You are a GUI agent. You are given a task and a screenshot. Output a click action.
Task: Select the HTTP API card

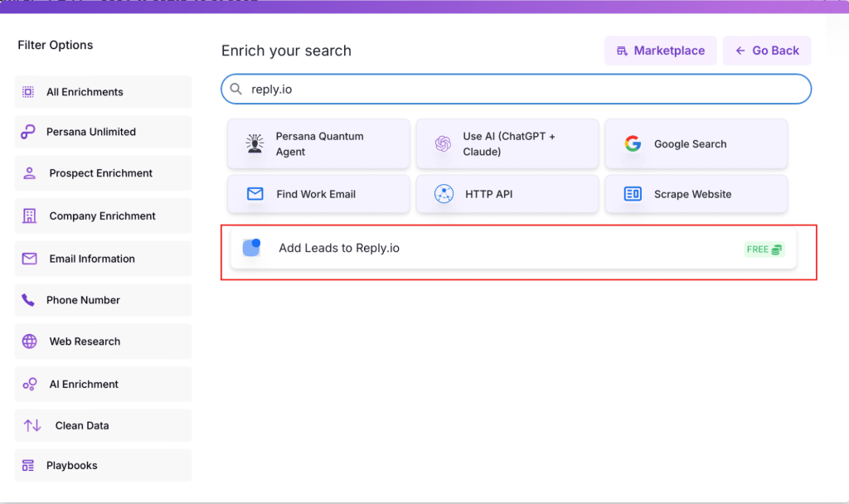click(507, 193)
